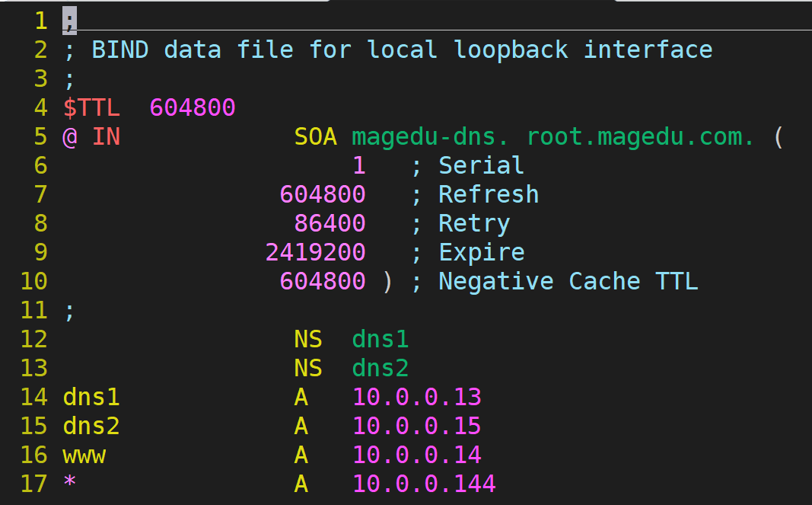This screenshot has height=505, width=812.
Task: Select the 604800 value after $TTL
Action: point(192,108)
